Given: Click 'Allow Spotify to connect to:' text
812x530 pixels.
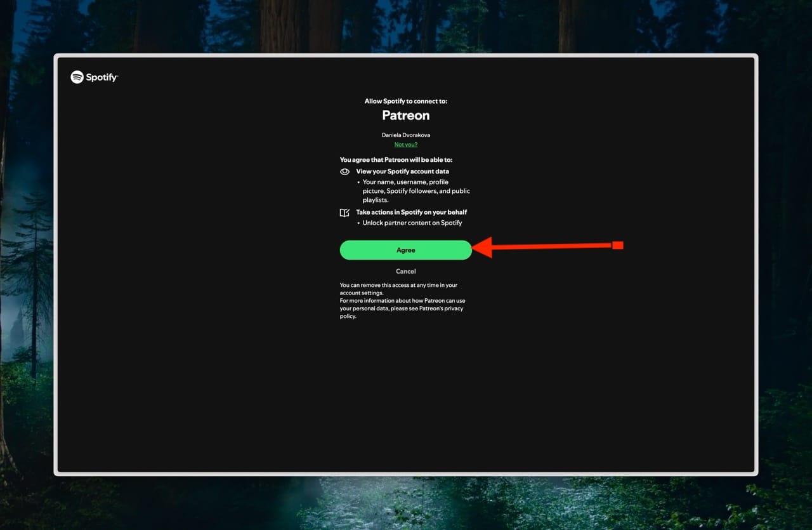Looking at the screenshot, I should [406, 102].
